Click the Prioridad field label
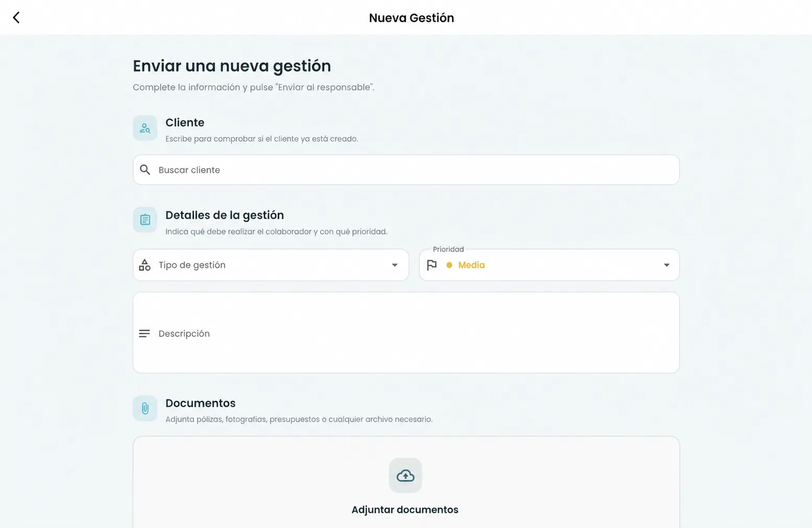This screenshot has height=528, width=812. 448,249
